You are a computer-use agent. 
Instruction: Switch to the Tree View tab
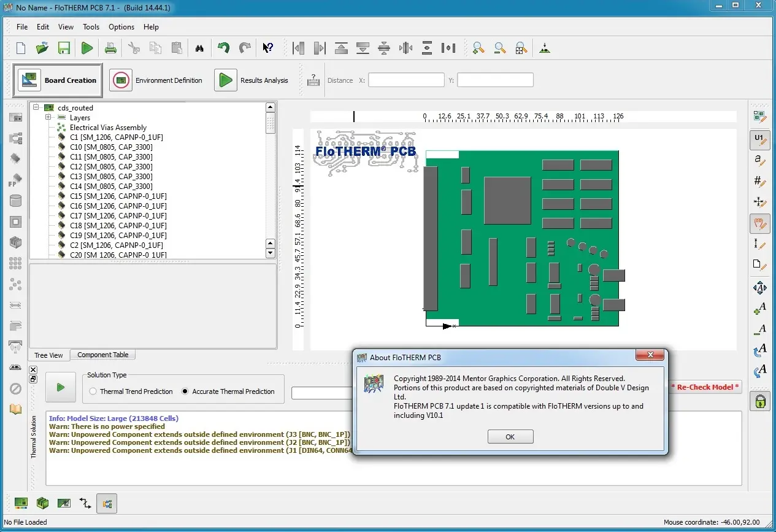[x=48, y=355]
